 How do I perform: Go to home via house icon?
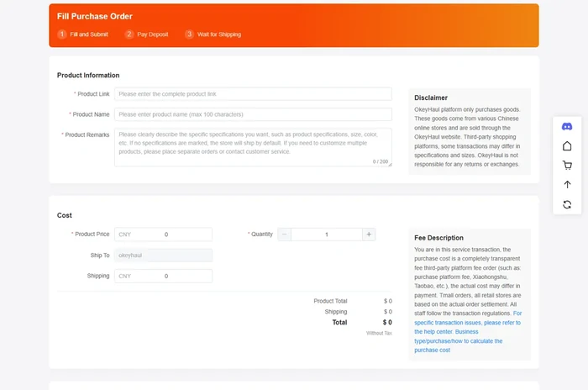[567, 145]
